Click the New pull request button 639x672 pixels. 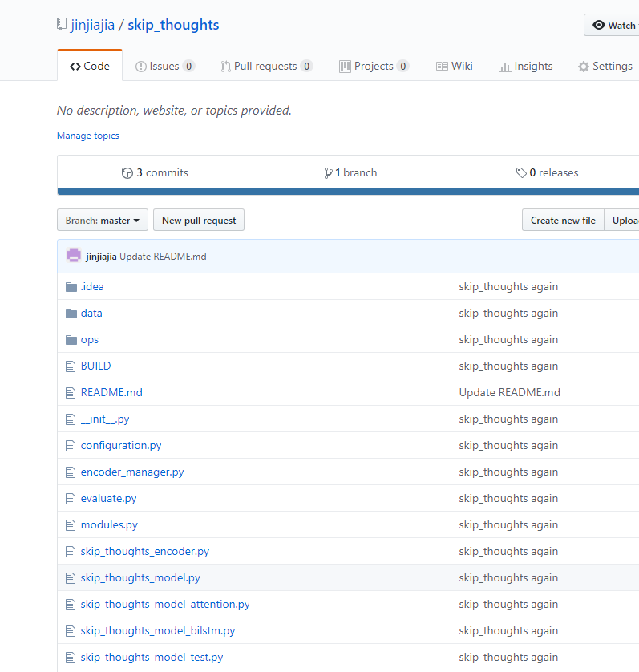point(199,220)
